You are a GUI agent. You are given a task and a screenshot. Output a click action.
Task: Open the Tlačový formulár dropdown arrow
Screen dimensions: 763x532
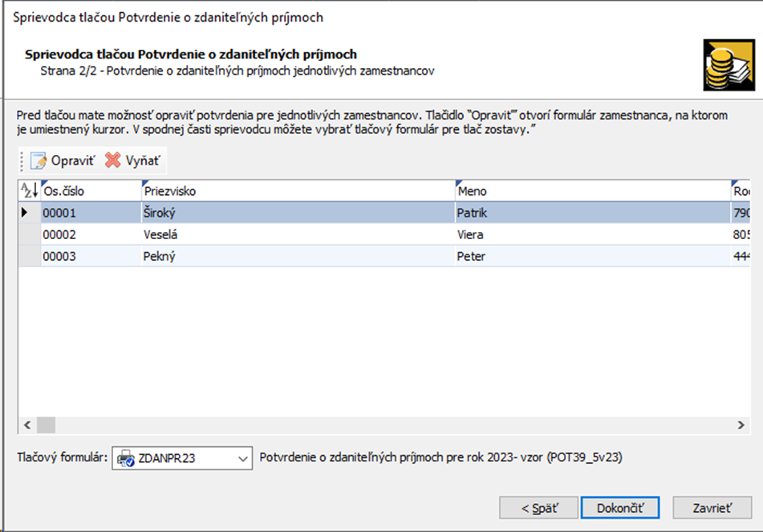pyautogui.click(x=244, y=459)
